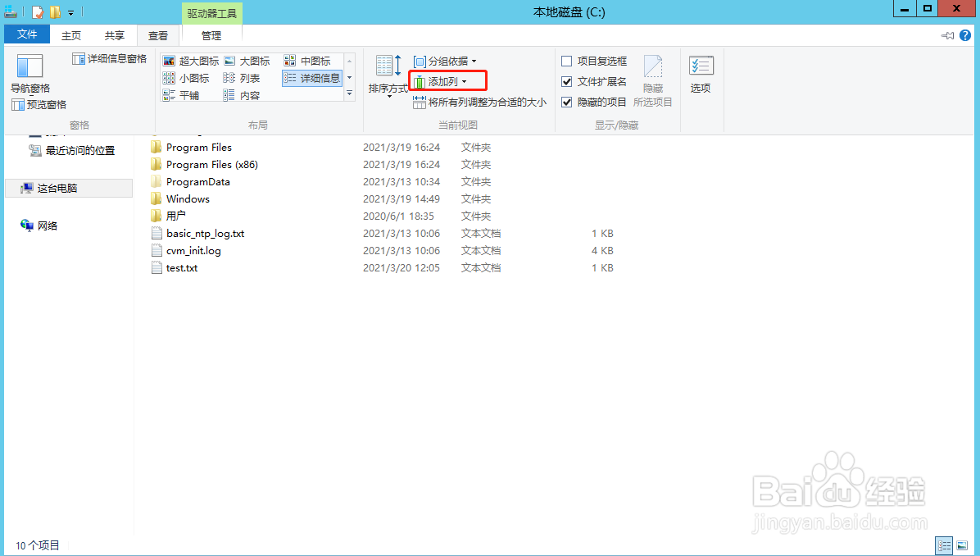Viewport: 980px width, 556px height.
Task: Toggle the details pane (详细信息窗格)
Action: click(109, 59)
